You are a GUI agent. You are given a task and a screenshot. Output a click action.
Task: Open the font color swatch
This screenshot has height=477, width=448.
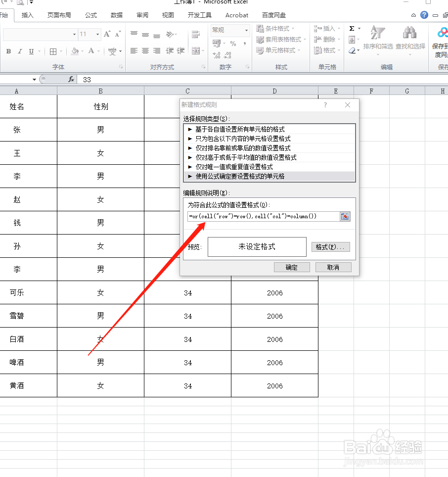point(92,51)
